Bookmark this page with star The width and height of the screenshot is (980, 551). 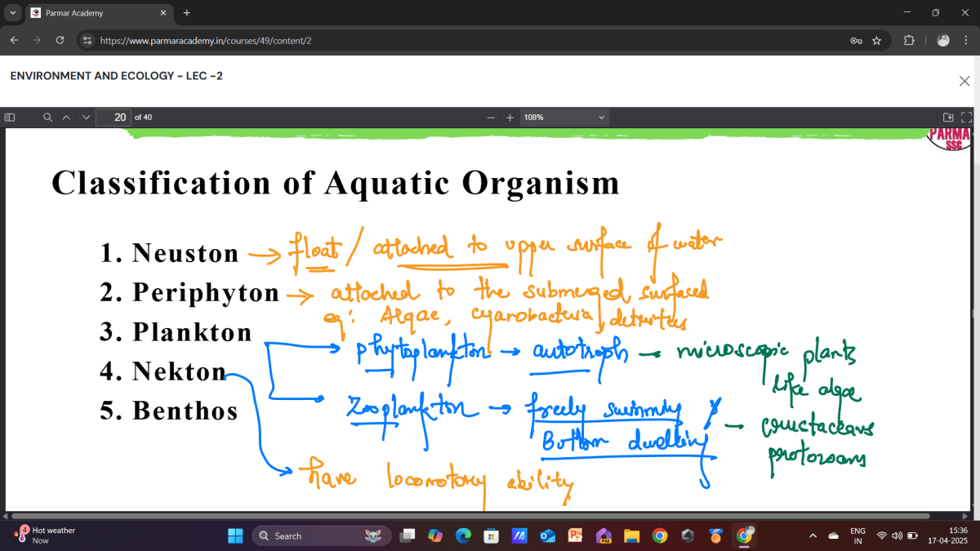click(x=876, y=40)
